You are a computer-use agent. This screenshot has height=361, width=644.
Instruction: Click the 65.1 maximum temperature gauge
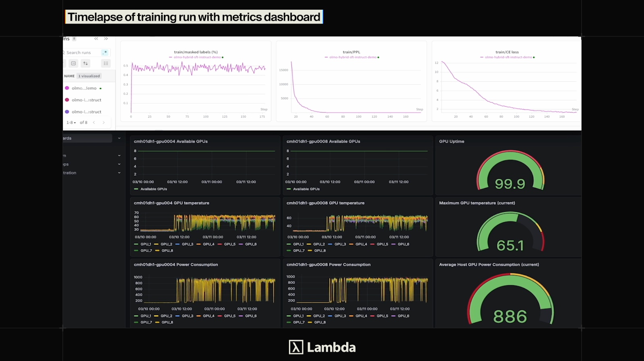pyautogui.click(x=510, y=232)
